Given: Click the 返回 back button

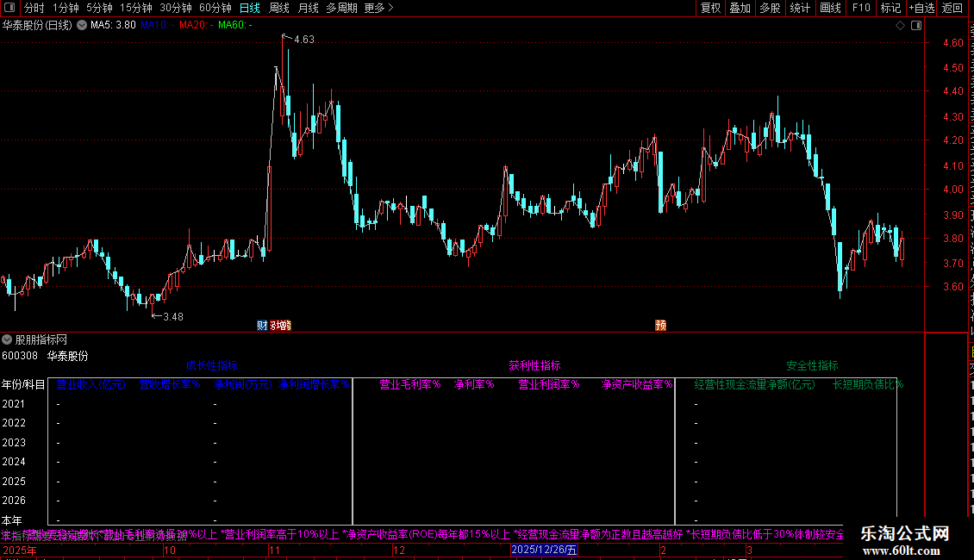Looking at the screenshot, I should pos(952,8).
